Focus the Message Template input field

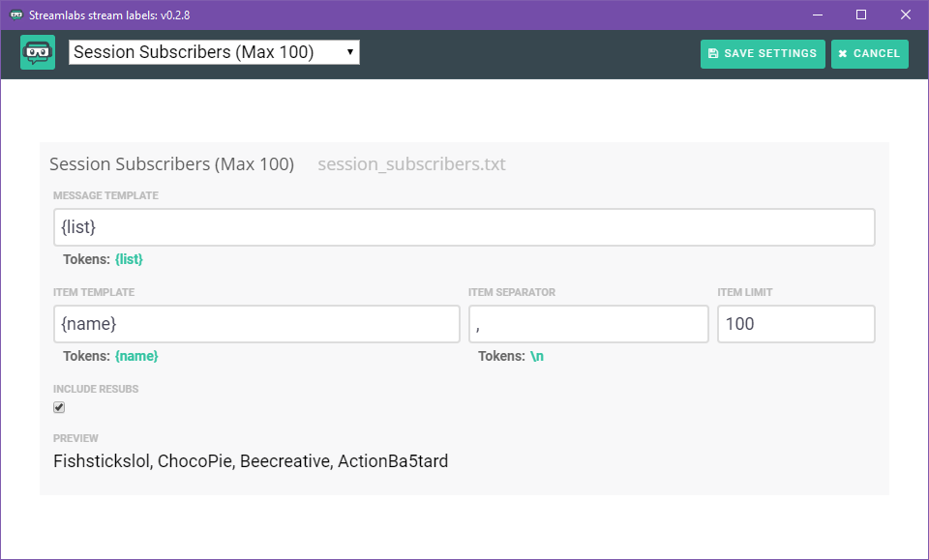464,227
